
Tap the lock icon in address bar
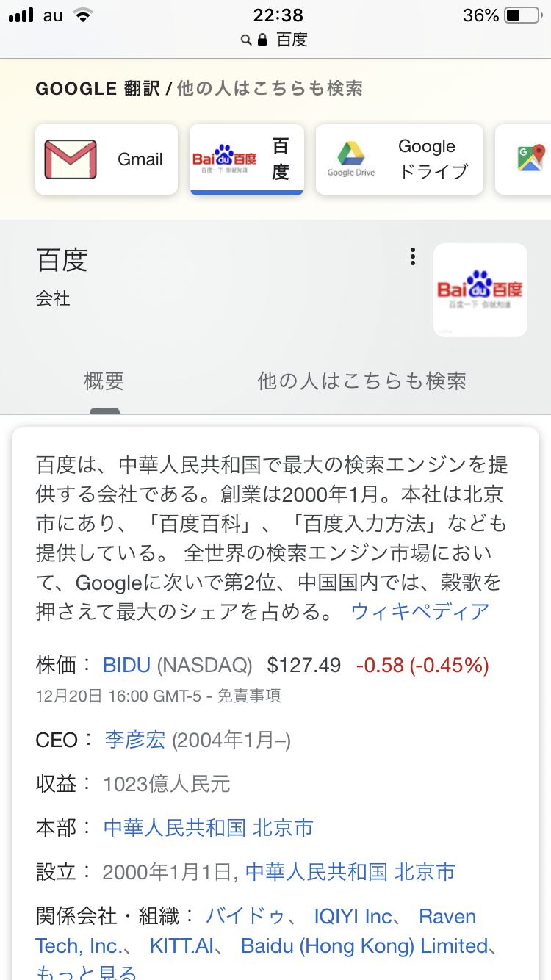[262, 40]
